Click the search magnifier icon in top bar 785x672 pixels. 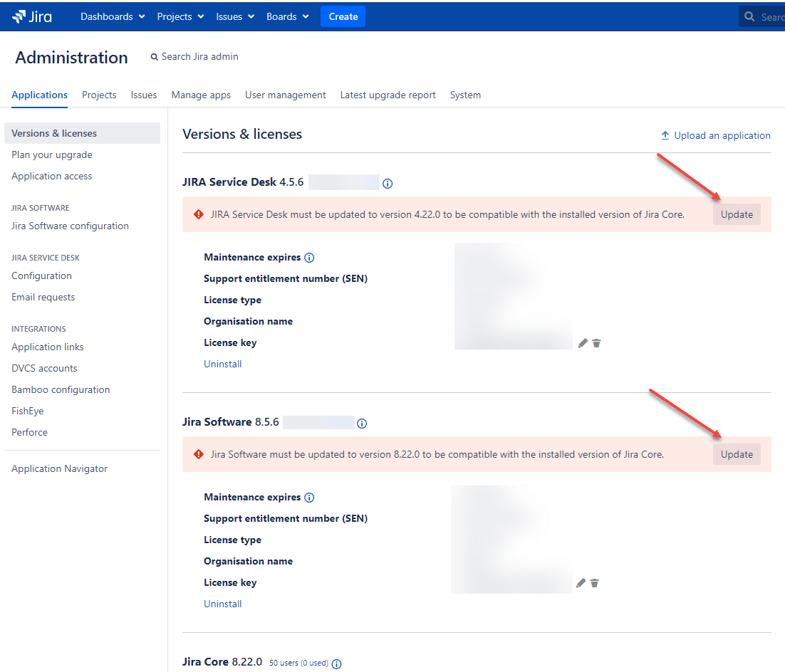tap(749, 16)
